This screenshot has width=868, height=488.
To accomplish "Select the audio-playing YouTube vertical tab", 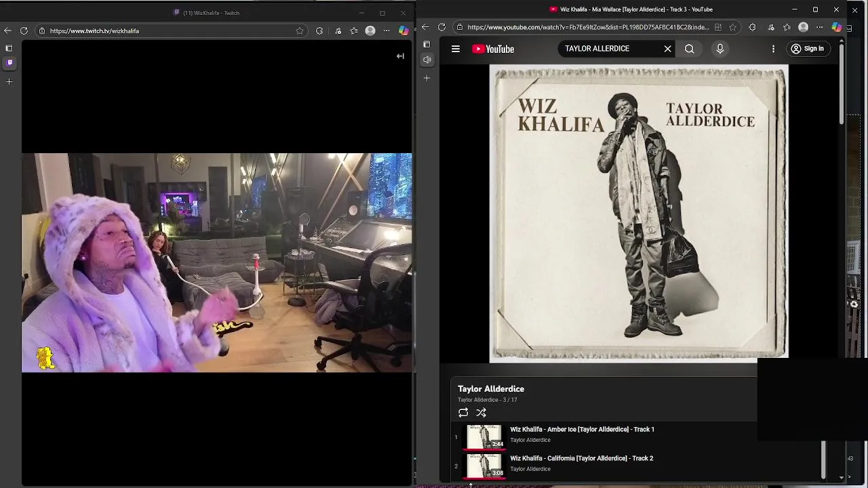I will [x=427, y=60].
